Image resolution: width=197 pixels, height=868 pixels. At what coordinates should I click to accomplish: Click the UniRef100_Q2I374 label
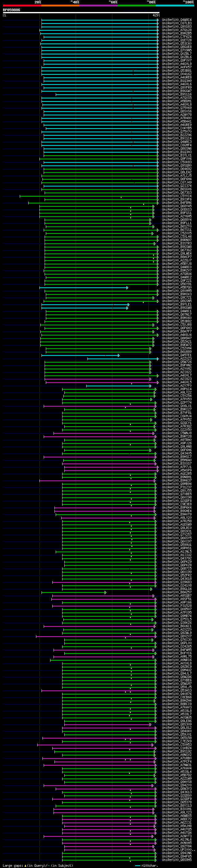point(177,186)
